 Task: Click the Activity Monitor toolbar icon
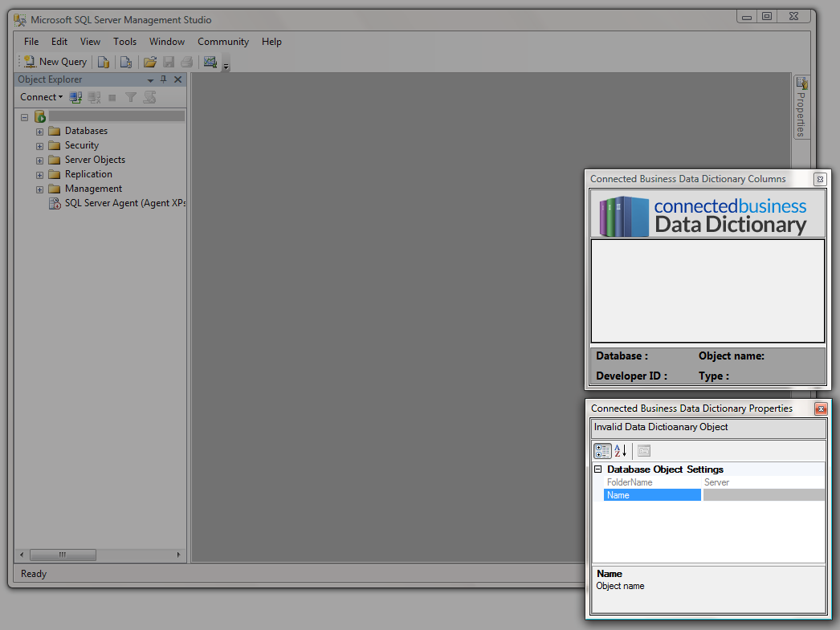[210, 62]
